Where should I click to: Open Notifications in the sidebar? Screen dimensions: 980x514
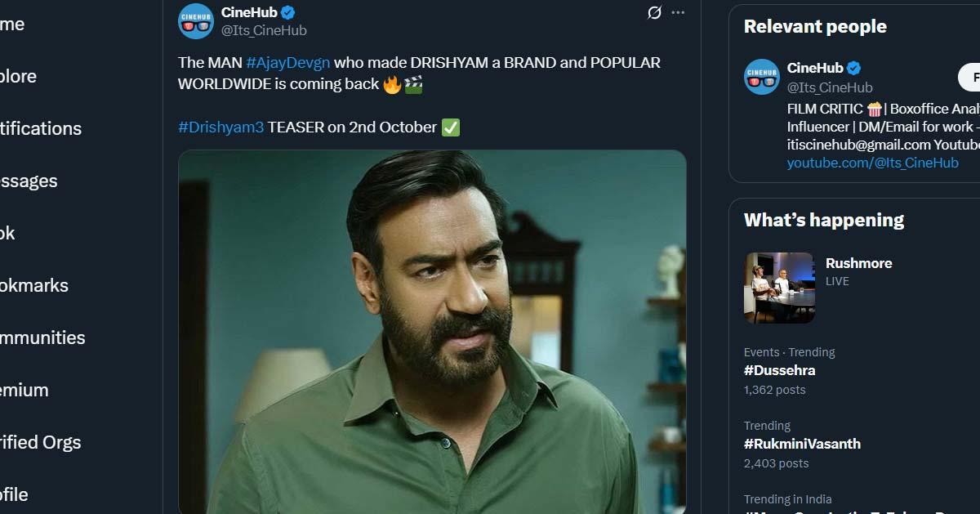point(41,128)
